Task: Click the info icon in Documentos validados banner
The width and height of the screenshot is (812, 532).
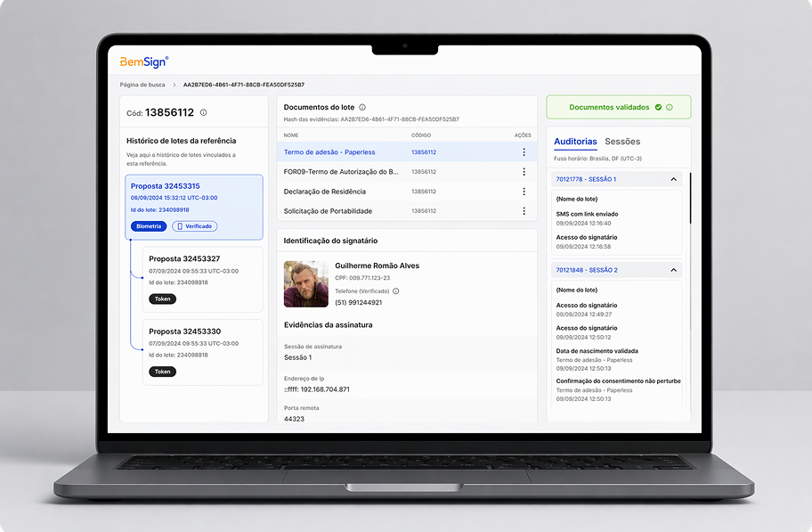Action: pyautogui.click(x=669, y=107)
